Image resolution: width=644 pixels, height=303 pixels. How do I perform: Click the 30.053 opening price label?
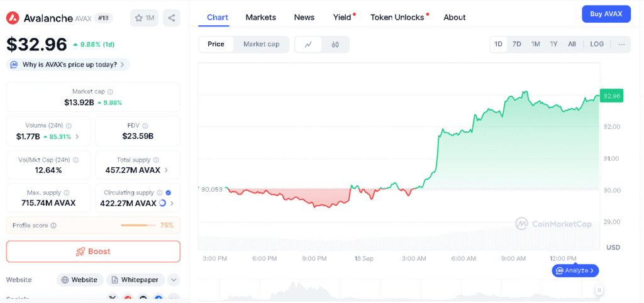point(211,189)
